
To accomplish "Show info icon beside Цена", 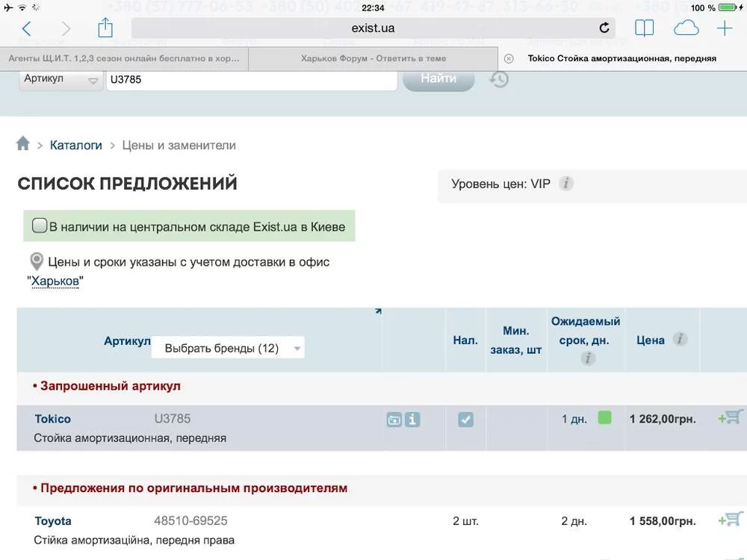I will tap(680, 340).
